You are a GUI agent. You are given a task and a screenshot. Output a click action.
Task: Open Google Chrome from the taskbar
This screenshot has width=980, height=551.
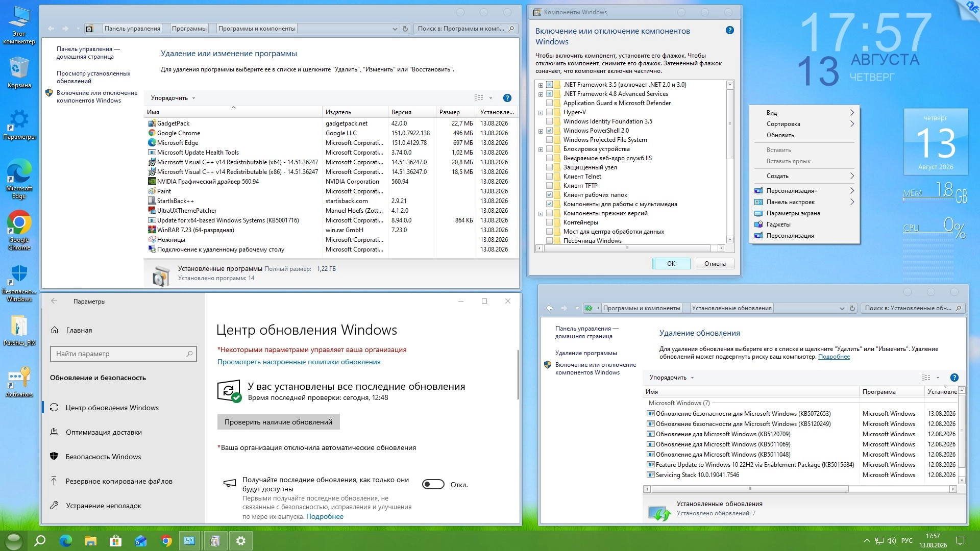pos(166,541)
